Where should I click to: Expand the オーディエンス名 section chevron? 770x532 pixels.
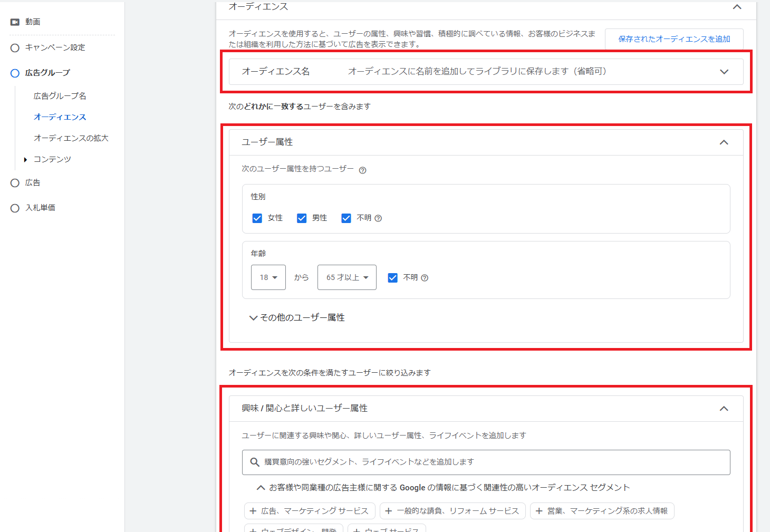pyautogui.click(x=724, y=72)
